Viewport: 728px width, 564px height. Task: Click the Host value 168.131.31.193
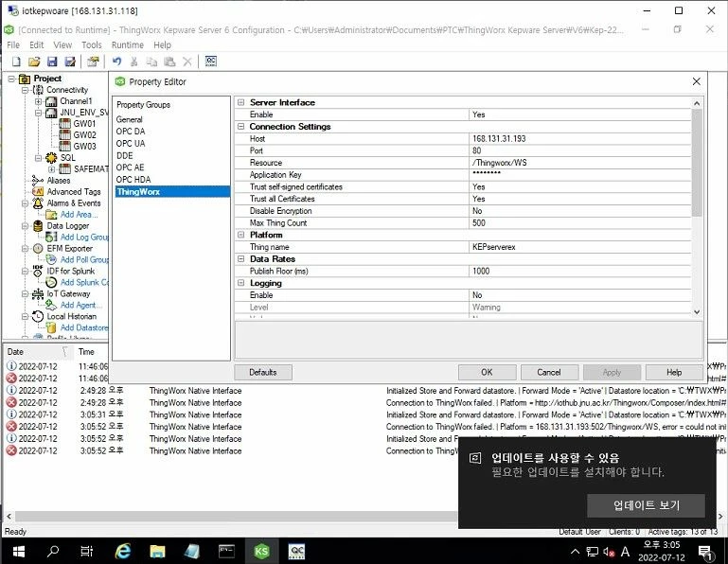coord(580,138)
